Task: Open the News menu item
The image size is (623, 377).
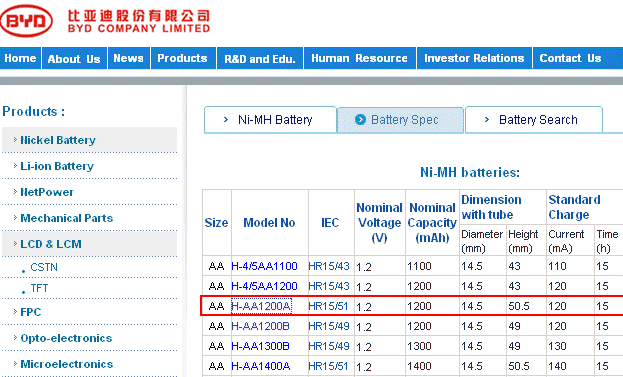Action: pos(128,58)
